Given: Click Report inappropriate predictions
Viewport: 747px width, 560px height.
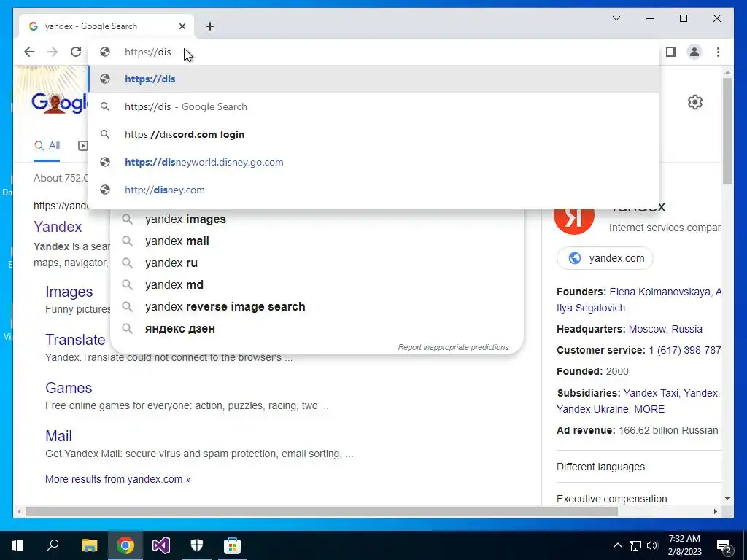Looking at the screenshot, I should point(453,347).
